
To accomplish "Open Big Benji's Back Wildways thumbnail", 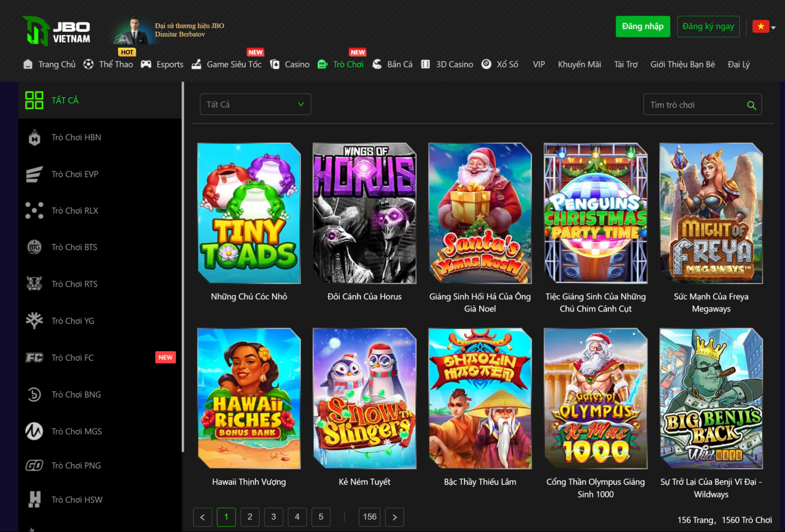I will pos(711,398).
